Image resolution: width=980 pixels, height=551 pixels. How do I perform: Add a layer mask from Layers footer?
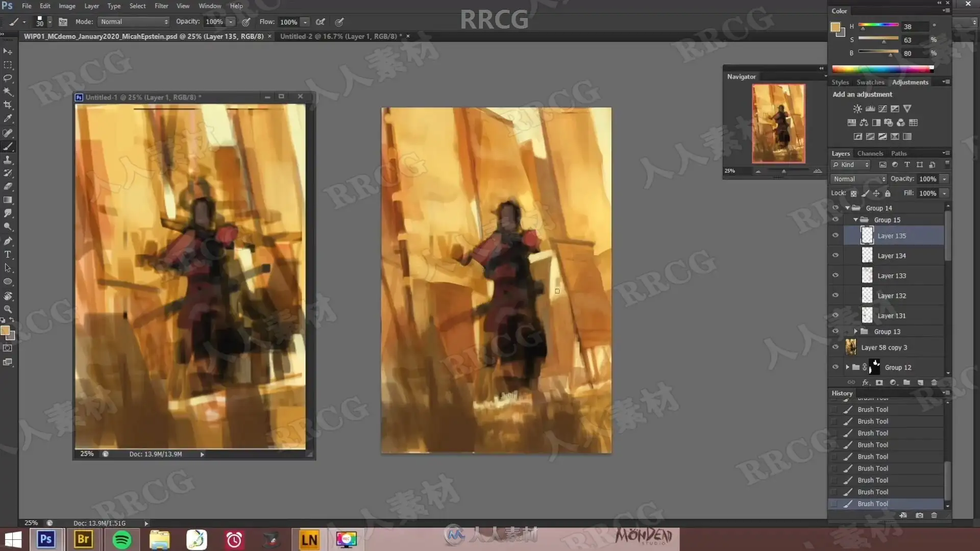(x=879, y=383)
